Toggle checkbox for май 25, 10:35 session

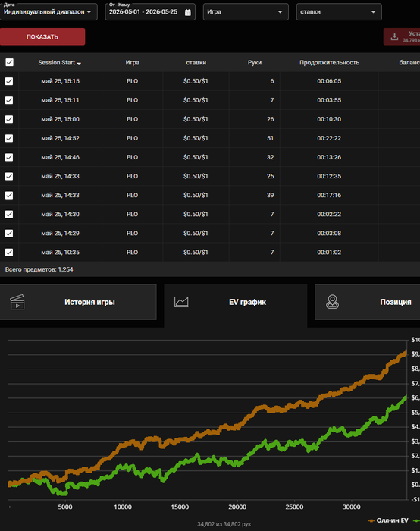coord(9,253)
